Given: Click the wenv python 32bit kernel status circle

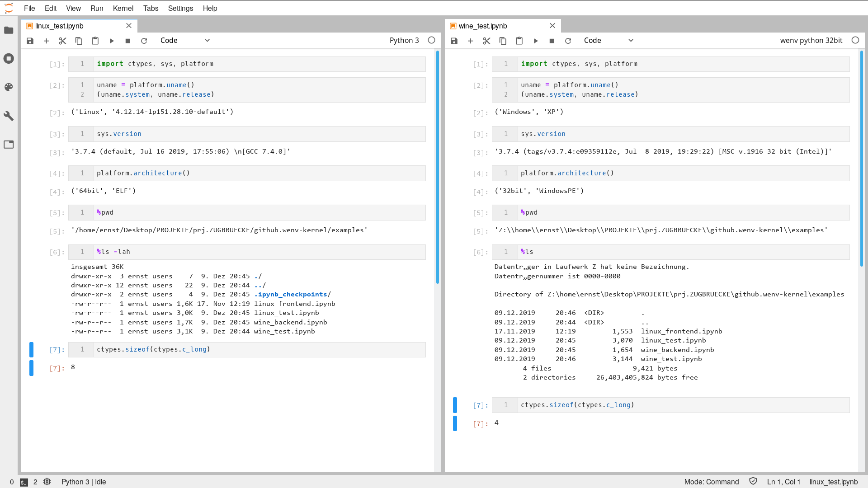Looking at the screenshot, I should pyautogui.click(x=855, y=40).
